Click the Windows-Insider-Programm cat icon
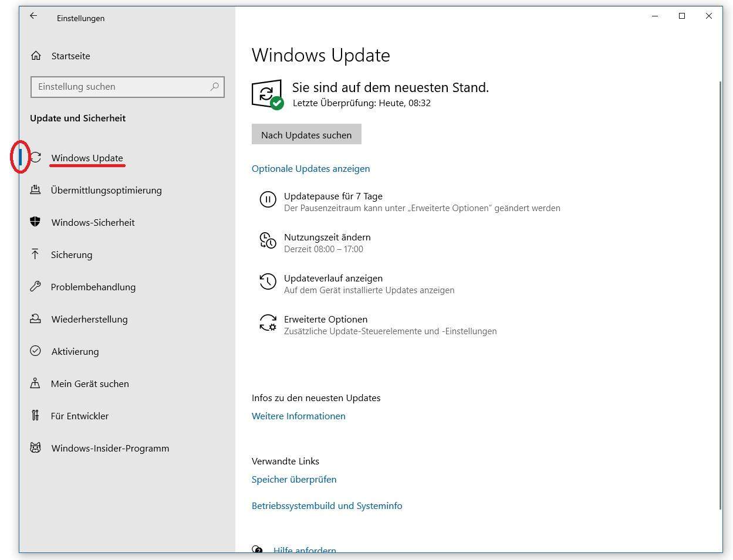Screen dimensions: 733x560 [x=35, y=447]
